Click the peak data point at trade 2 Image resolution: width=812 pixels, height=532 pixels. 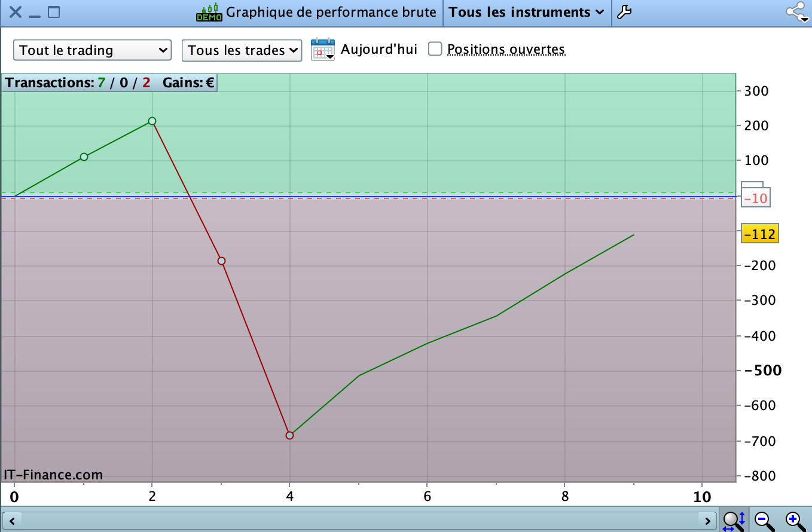point(152,121)
